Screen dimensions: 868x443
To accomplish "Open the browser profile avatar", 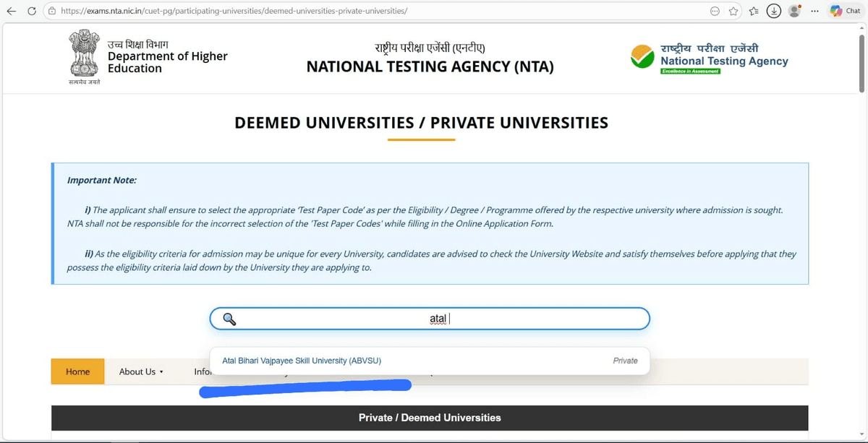I will coord(794,11).
